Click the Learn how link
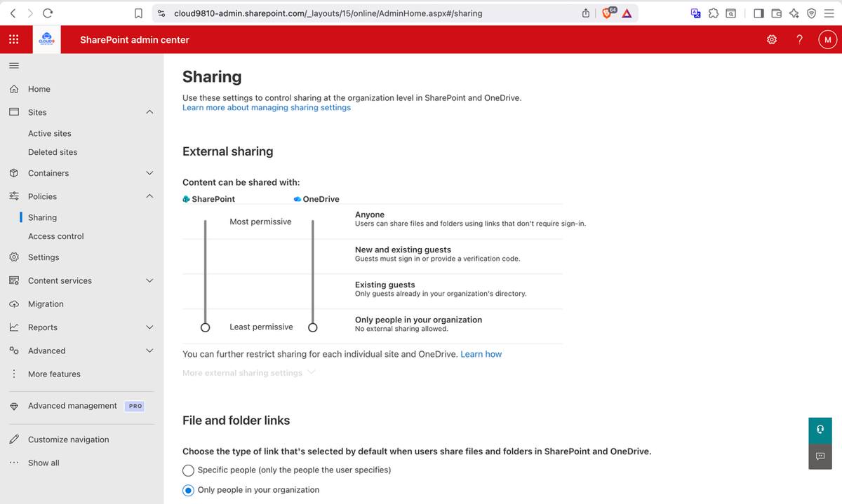This screenshot has width=842, height=504. click(481, 354)
